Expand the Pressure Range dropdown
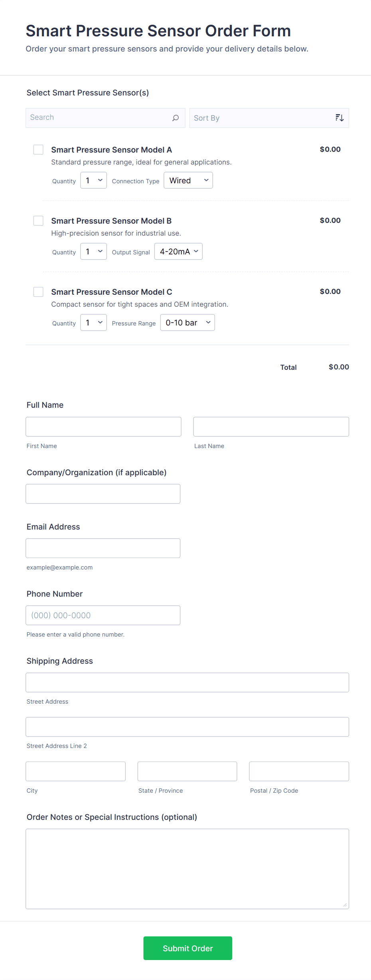371x980 pixels. tap(187, 323)
